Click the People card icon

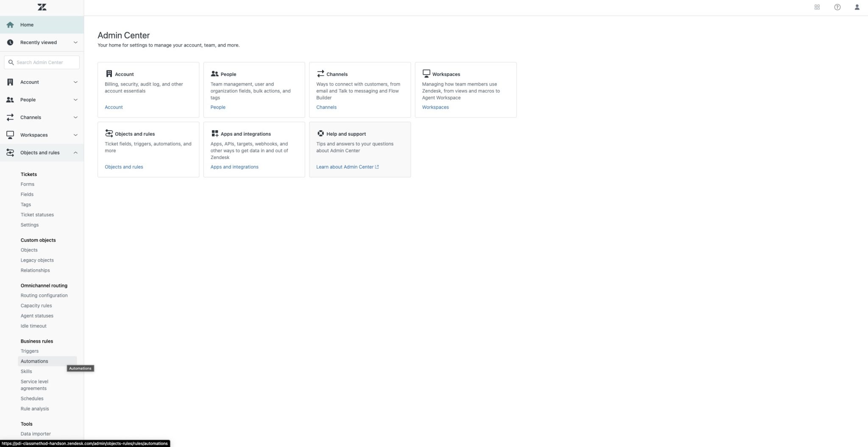coord(214,74)
